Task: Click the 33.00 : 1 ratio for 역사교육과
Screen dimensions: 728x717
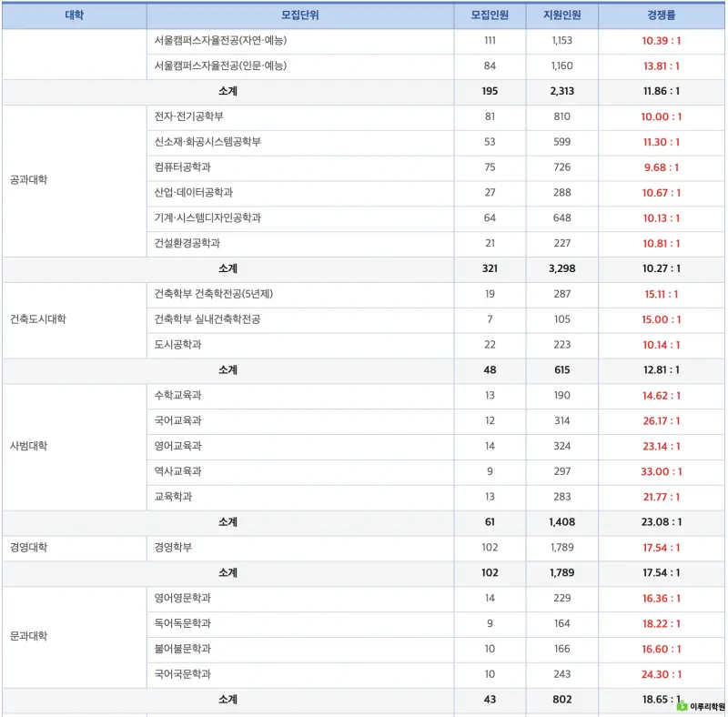Action: (x=662, y=472)
